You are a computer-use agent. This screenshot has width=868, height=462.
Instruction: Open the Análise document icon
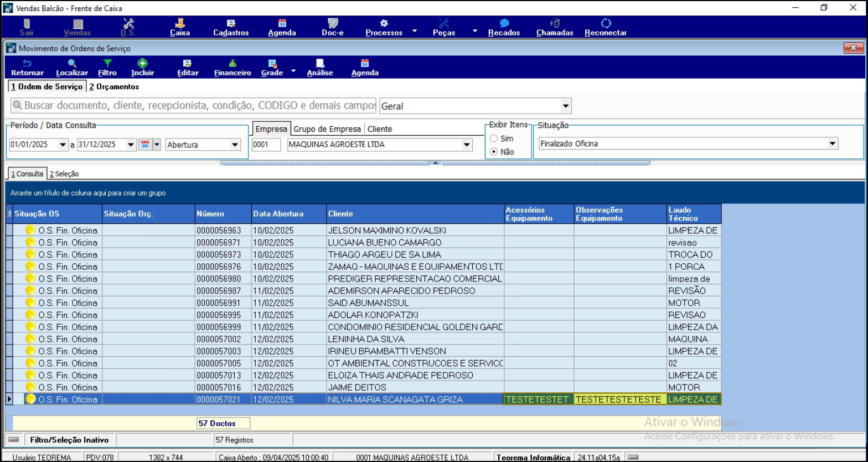(320, 64)
